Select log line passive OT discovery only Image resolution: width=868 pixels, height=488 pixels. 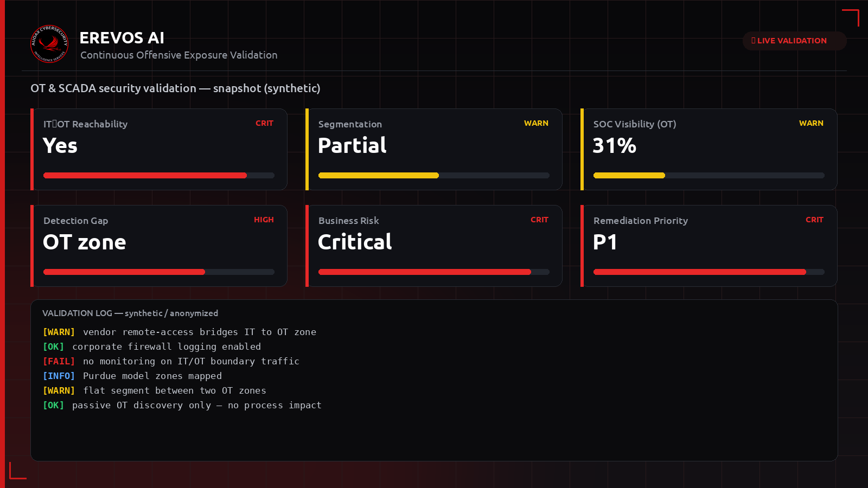(x=182, y=405)
